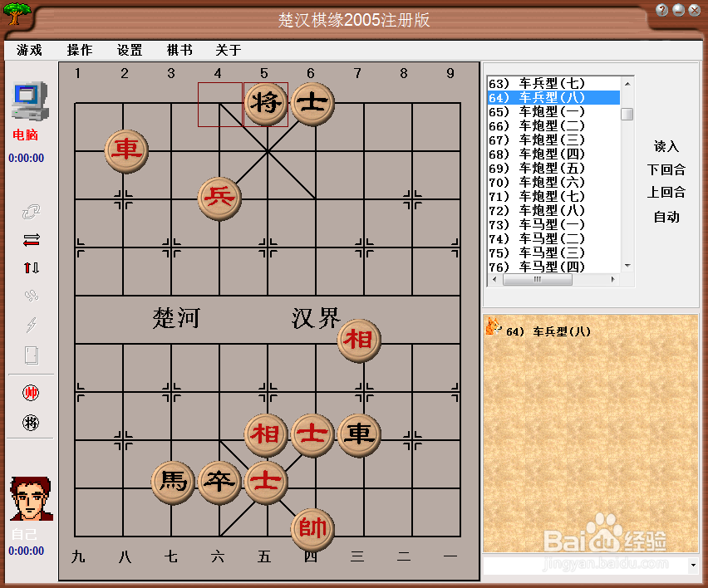Click the footprints icon in sidebar

point(31,296)
